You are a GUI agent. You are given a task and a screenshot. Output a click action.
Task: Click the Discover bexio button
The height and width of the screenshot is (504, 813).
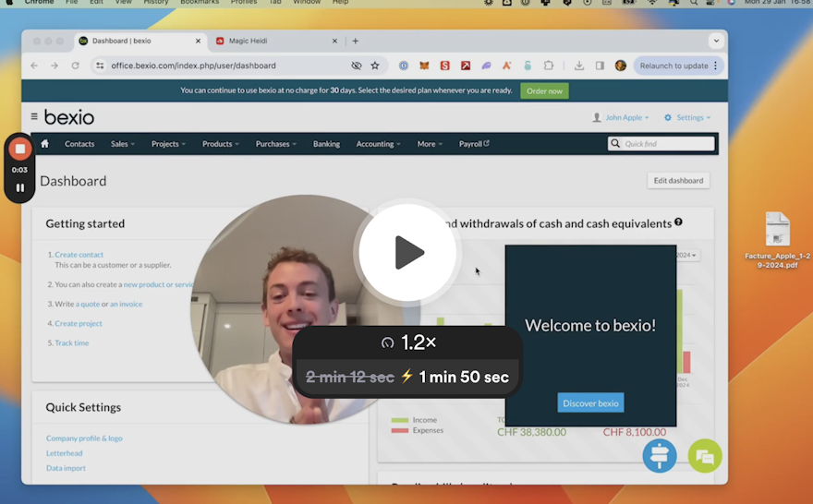[590, 403]
